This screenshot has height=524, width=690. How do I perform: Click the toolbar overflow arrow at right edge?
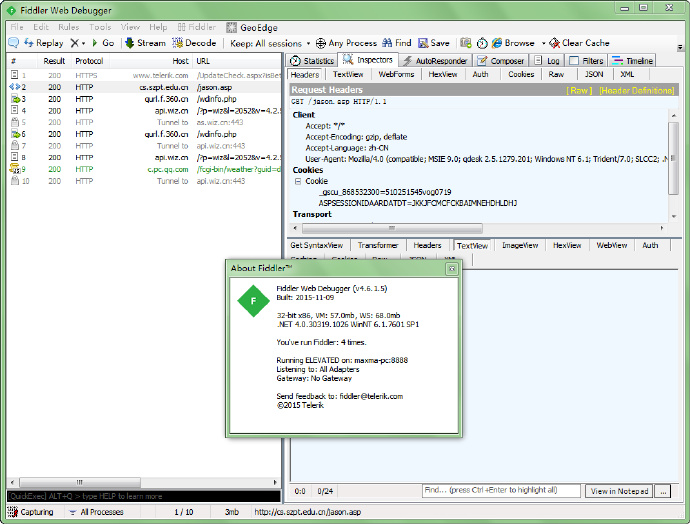[680, 47]
